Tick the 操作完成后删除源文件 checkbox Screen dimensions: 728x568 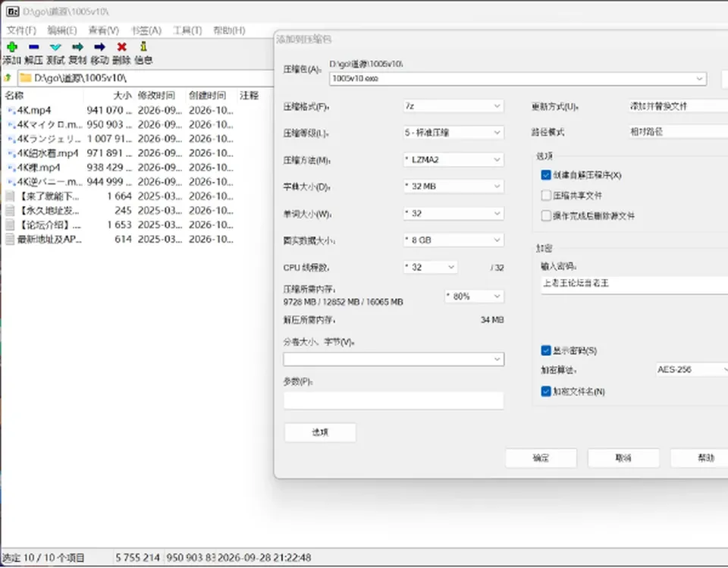(x=546, y=216)
